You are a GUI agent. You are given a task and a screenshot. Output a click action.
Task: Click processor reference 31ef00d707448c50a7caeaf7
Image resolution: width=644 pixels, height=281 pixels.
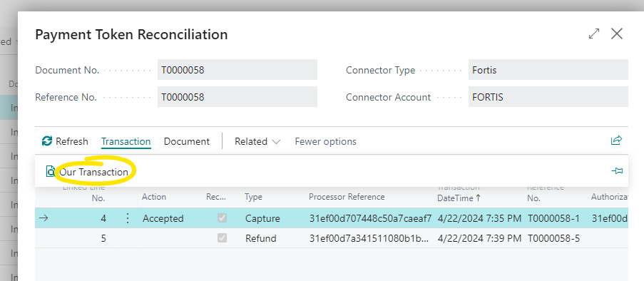click(x=370, y=218)
